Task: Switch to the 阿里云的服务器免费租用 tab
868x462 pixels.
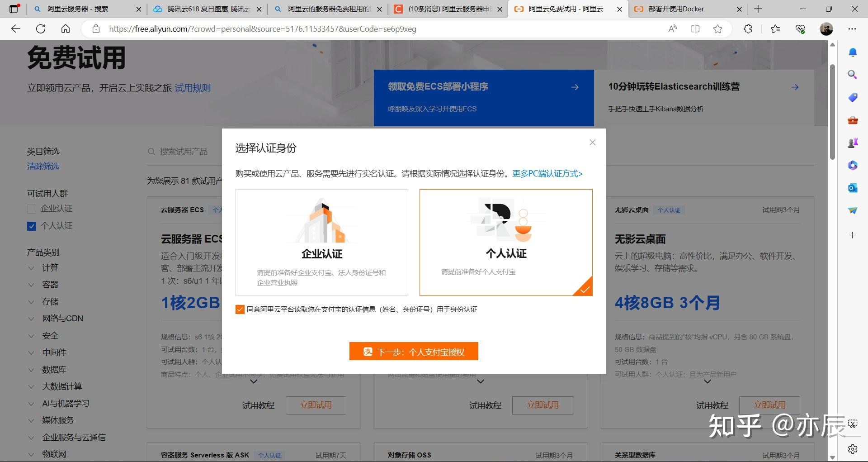Action: point(328,9)
